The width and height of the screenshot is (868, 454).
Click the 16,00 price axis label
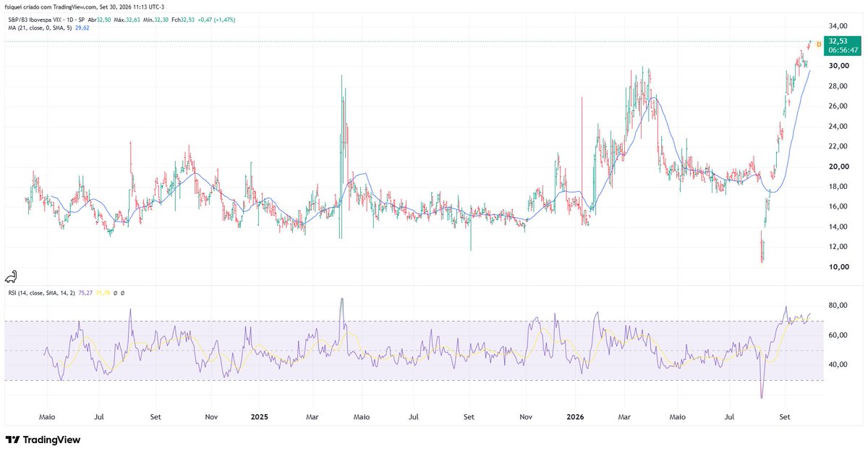[x=838, y=206]
